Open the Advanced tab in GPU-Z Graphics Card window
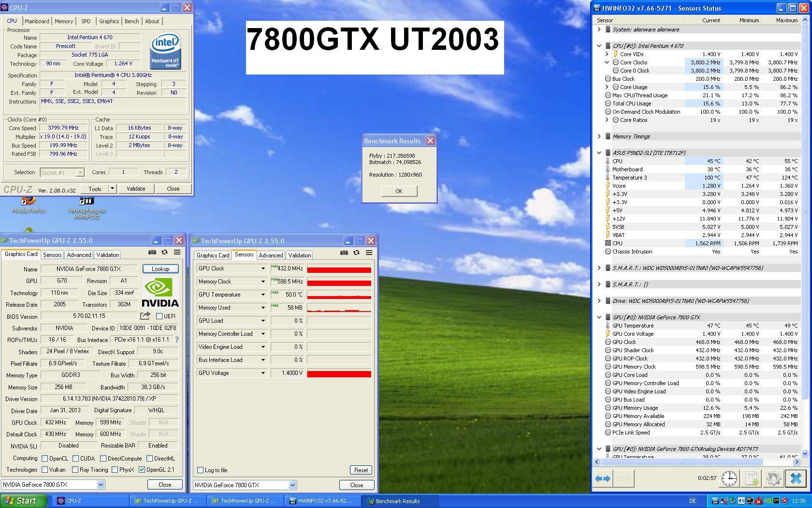 79,255
